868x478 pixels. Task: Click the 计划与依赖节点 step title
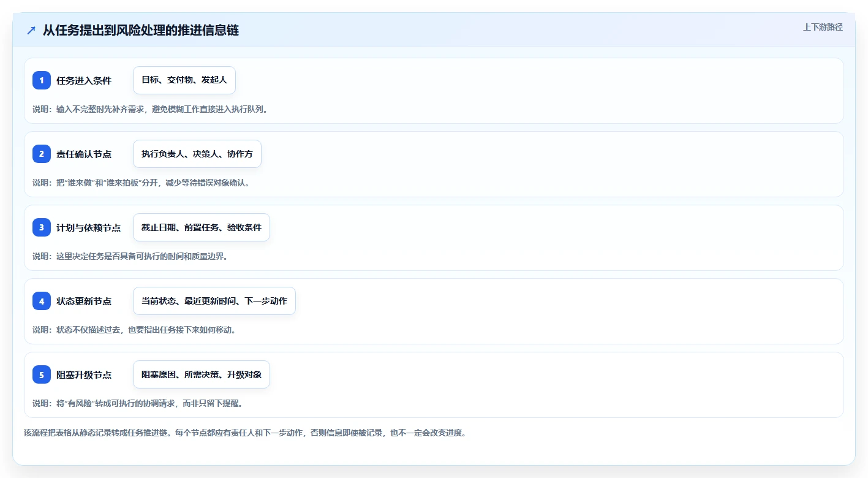tap(88, 228)
